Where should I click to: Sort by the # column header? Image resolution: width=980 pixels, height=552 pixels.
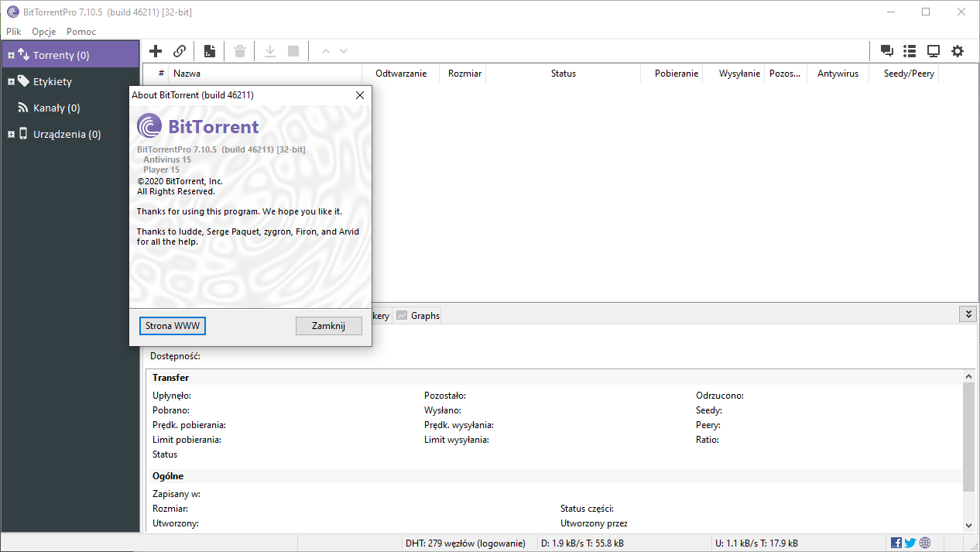tap(156, 74)
